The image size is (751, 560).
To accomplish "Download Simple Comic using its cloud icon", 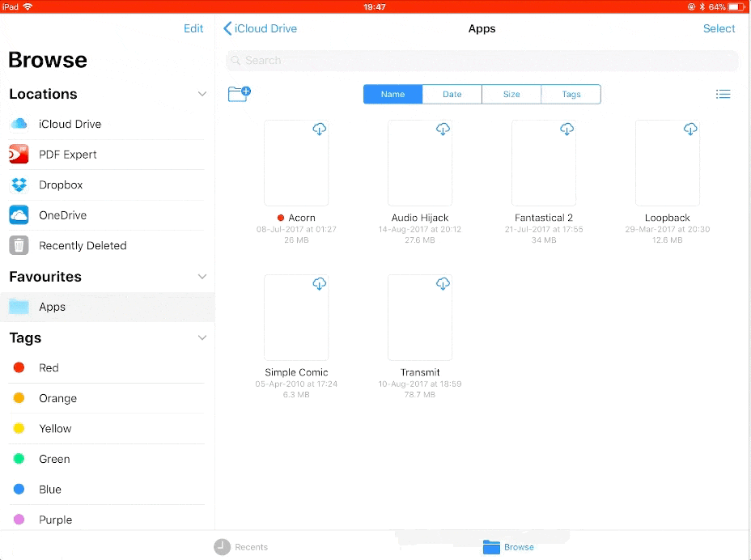I will pyautogui.click(x=320, y=283).
